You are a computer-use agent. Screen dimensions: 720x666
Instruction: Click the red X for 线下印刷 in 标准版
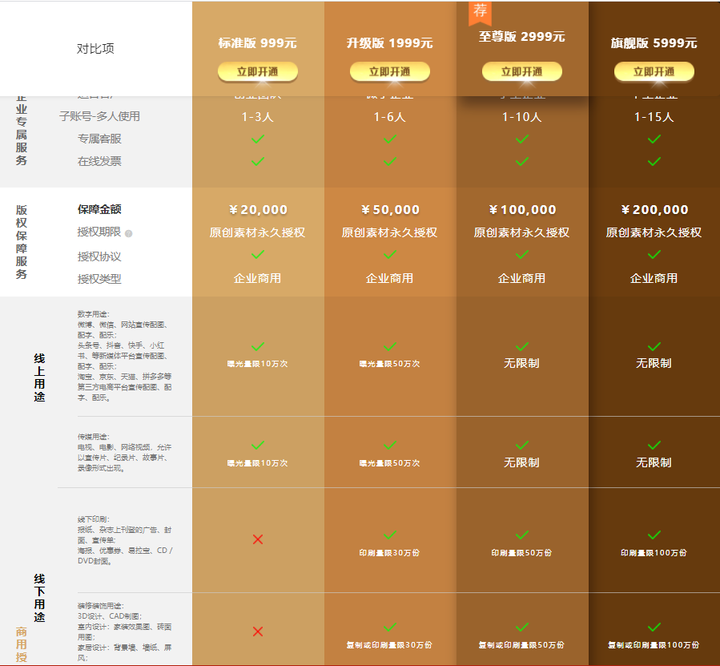point(258,539)
